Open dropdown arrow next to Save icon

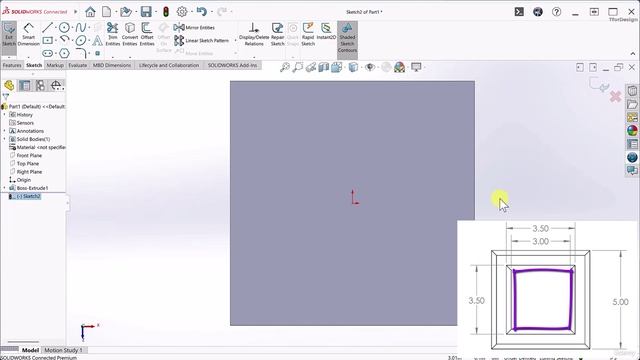[x=156, y=12]
